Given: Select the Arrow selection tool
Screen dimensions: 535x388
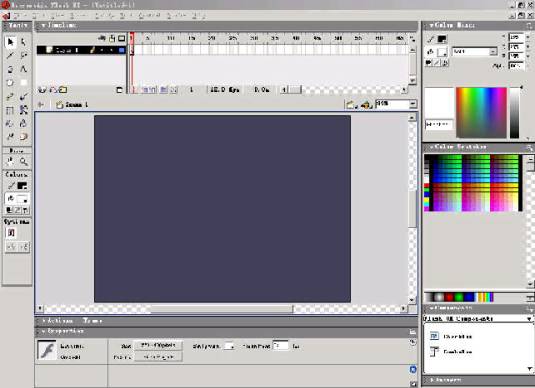Looking at the screenshot, I should tap(10, 42).
